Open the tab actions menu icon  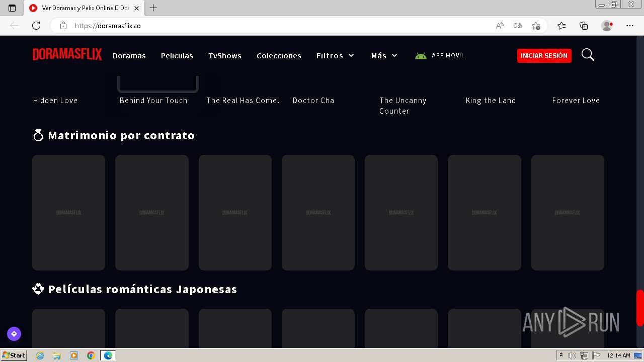point(12,8)
